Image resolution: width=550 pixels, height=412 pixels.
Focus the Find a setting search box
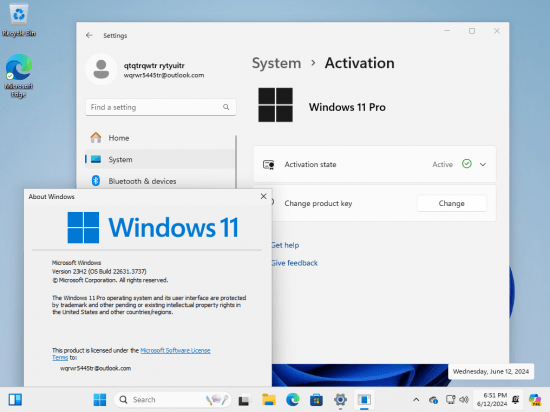point(161,107)
